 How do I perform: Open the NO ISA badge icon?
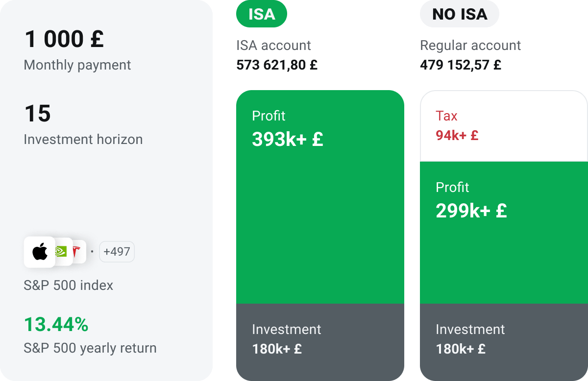[x=459, y=14]
